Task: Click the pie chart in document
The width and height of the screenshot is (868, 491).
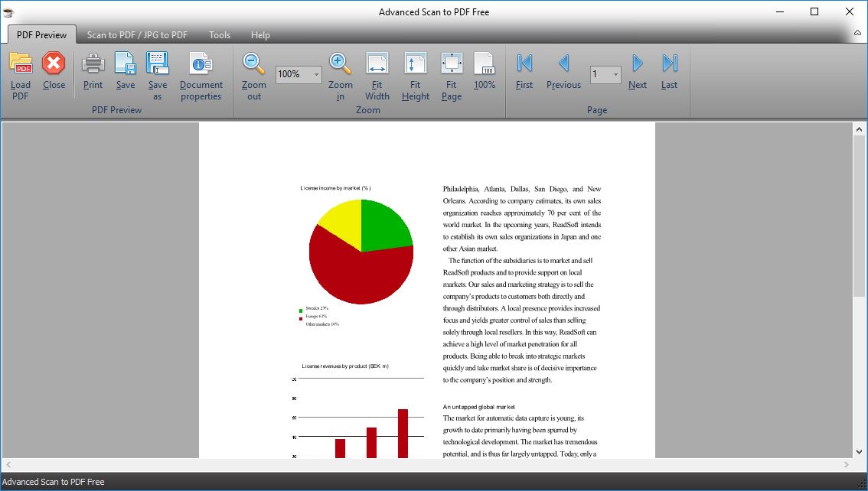Action: coord(361,252)
